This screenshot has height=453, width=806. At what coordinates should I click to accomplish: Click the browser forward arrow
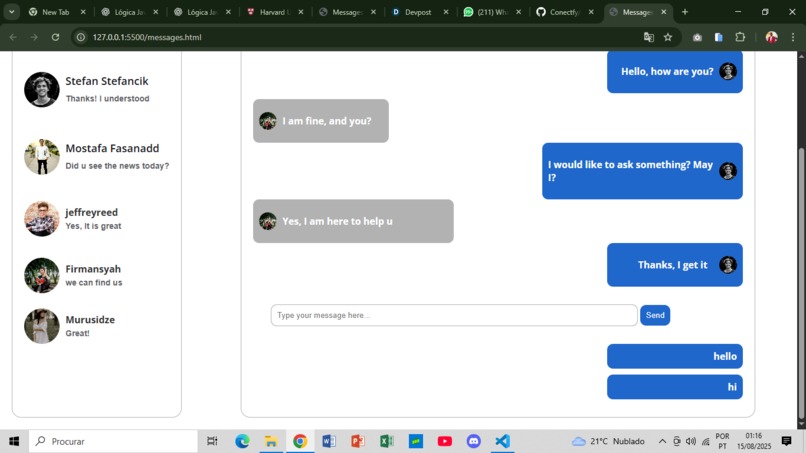(x=34, y=37)
